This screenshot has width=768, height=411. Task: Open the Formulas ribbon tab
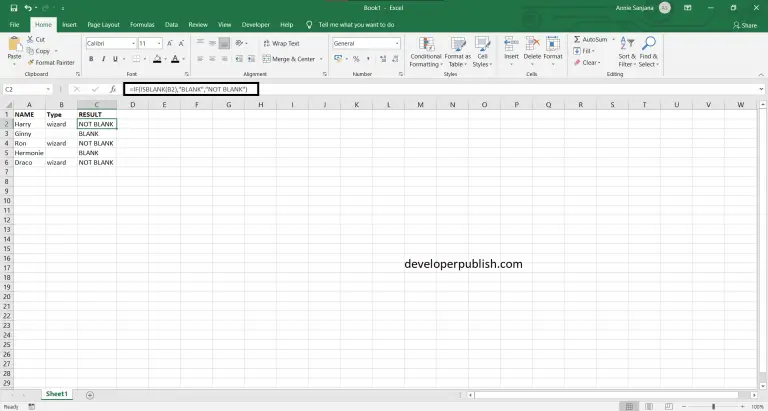tap(143, 23)
